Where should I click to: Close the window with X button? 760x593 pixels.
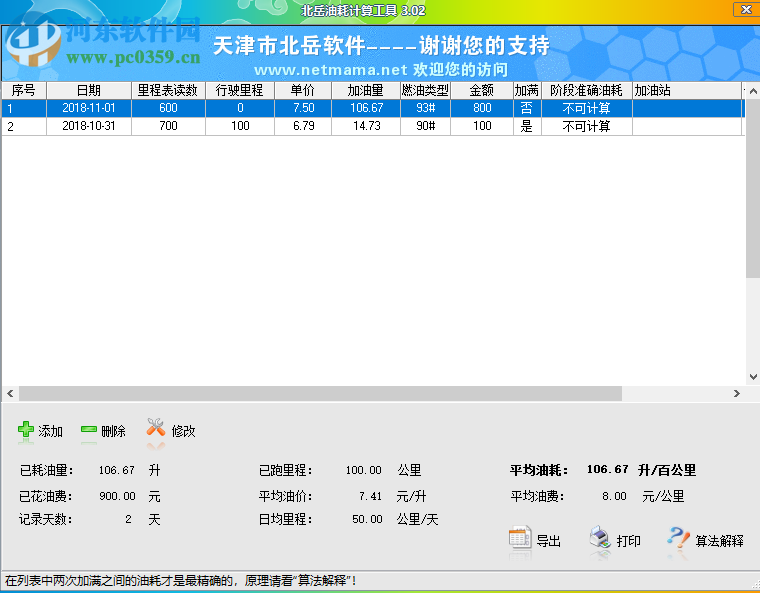pyautogui.click(x=746, y=9)
